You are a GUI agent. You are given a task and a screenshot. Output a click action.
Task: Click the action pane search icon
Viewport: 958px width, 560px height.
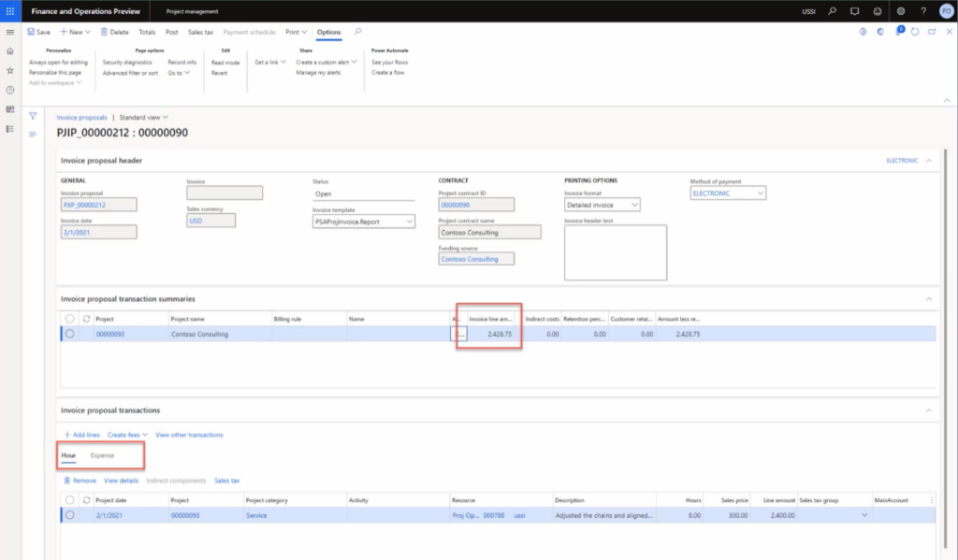click(358, 32)
